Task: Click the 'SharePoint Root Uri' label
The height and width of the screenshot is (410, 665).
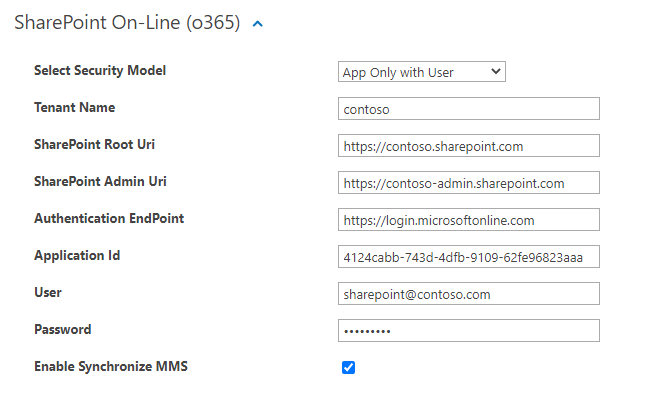Action: [94, 145]
